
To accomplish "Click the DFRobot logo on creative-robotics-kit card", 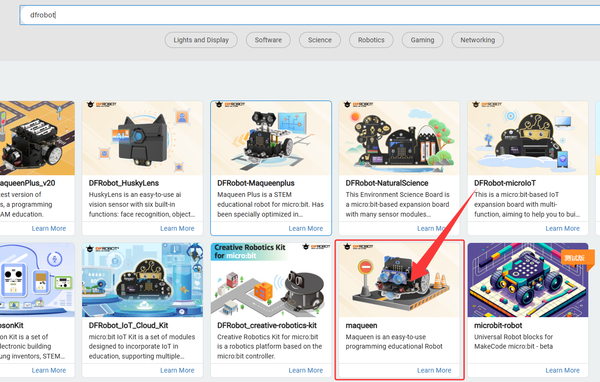I will click(x=316, y=247).
